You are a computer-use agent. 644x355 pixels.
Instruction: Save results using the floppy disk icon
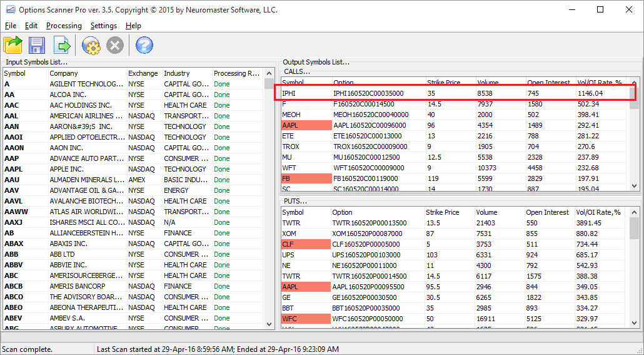point(37,45)
